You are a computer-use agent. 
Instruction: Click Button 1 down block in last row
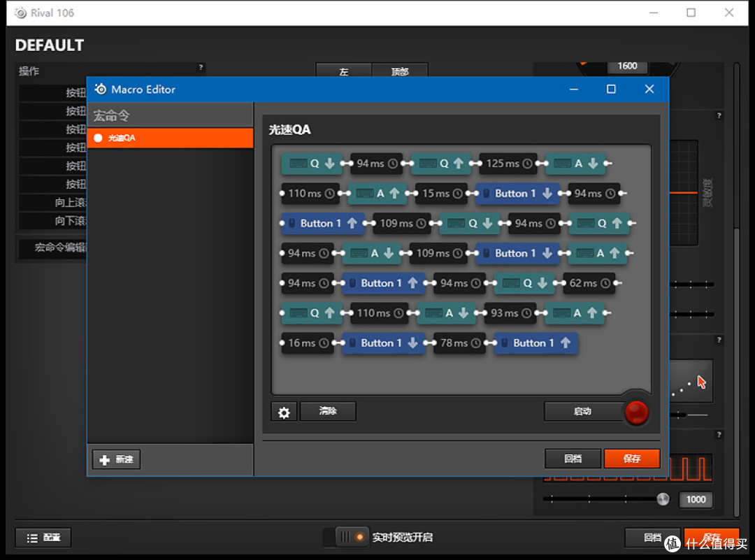(383, 343)
